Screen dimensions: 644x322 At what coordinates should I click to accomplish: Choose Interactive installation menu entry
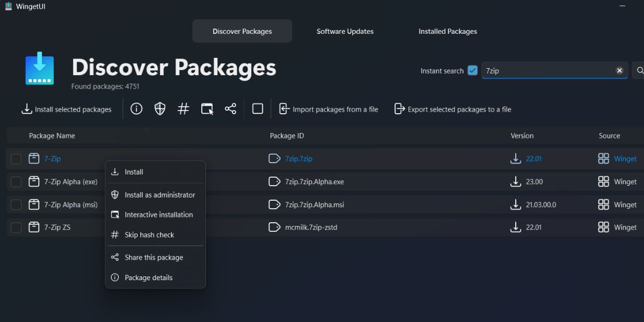click(x=155, y=215)
